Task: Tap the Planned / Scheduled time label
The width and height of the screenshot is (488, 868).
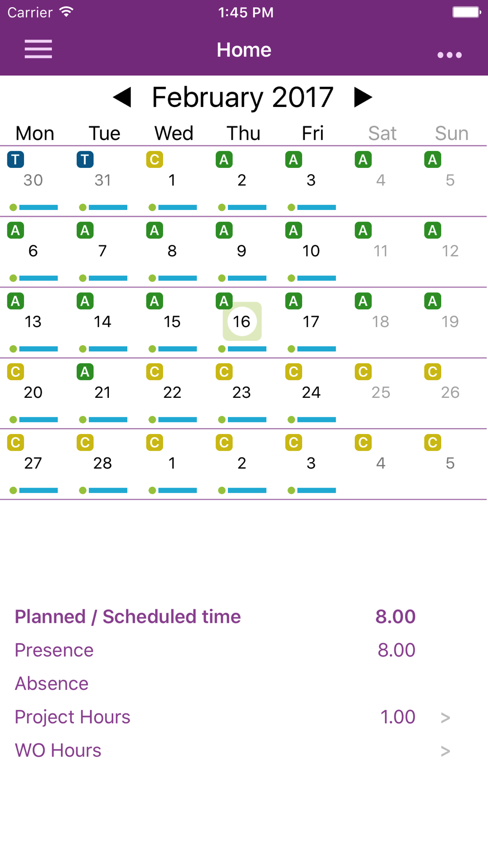Action: coord(128,617)
